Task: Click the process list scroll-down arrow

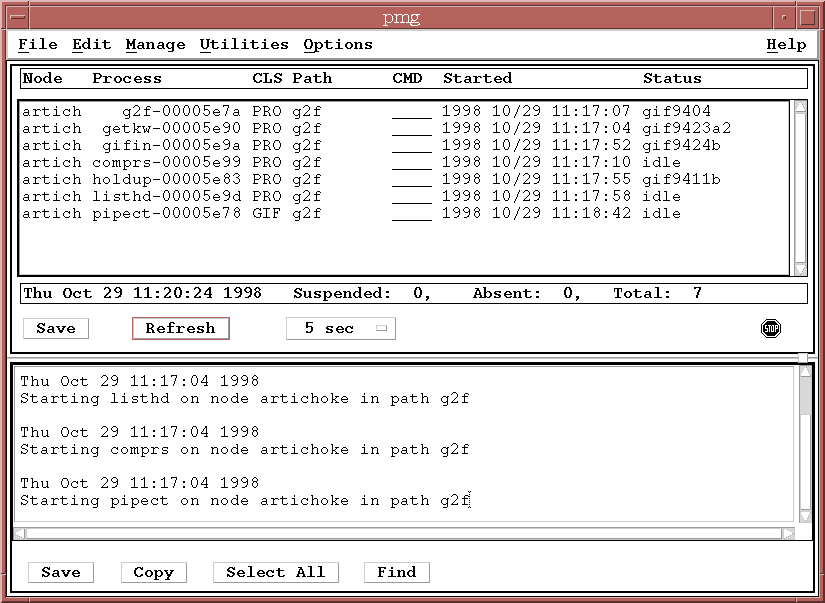Action: coord(800,269)
